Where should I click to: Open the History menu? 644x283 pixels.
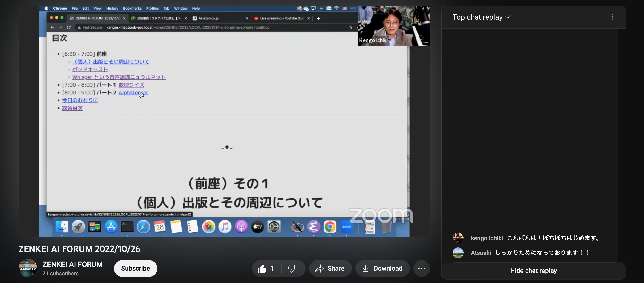coord(112,8)
